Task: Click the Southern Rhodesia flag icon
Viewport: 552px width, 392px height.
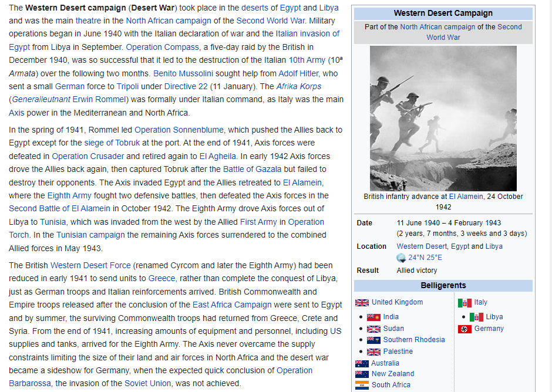Action: tap(373, 340)
